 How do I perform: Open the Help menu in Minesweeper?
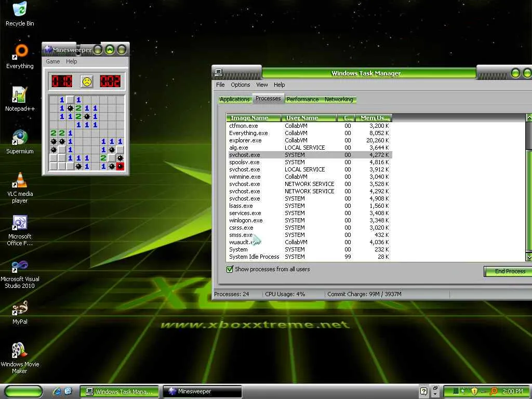coord(71,61)
